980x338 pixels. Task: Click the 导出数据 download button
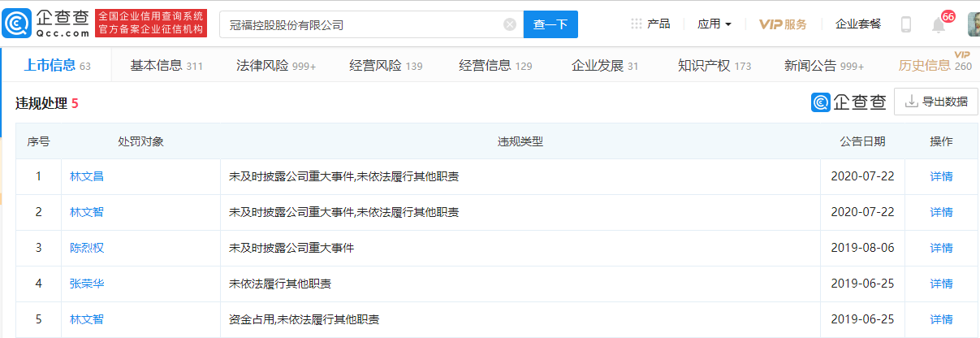[935, 102]
